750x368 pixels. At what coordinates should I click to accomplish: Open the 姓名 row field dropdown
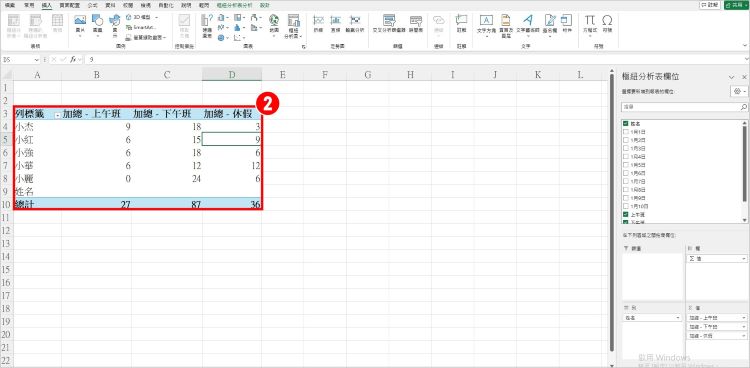tap(678, 318)
